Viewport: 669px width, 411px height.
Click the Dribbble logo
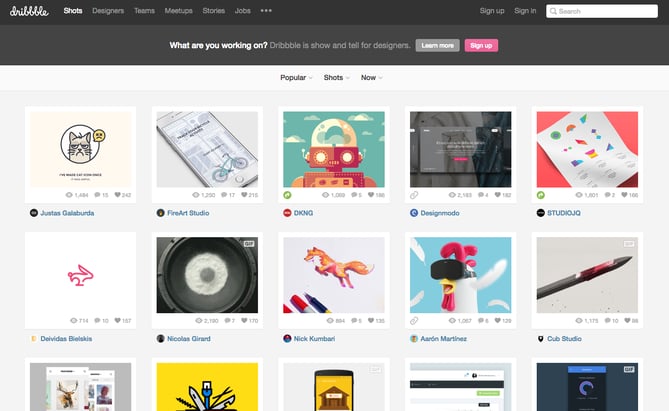click(x=30, y=11)
